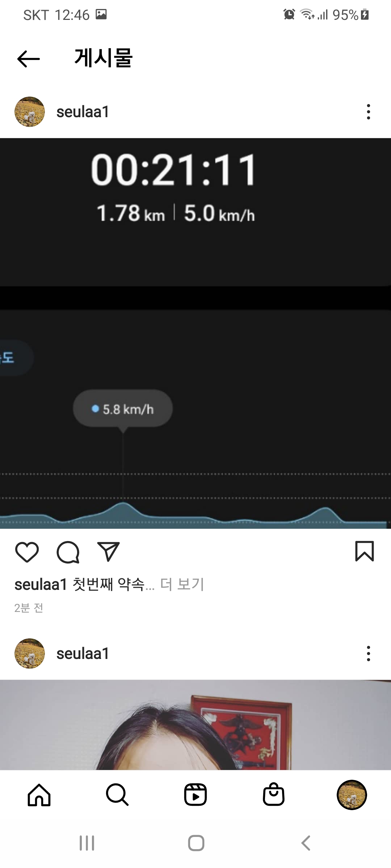
Task: Open the Search tab
Action: point(117,795)
